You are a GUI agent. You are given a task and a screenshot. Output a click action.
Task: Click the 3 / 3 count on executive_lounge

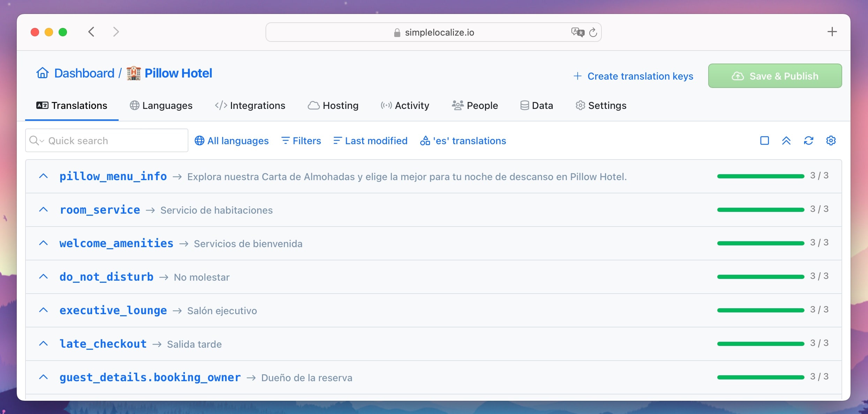tap(819, 310)
